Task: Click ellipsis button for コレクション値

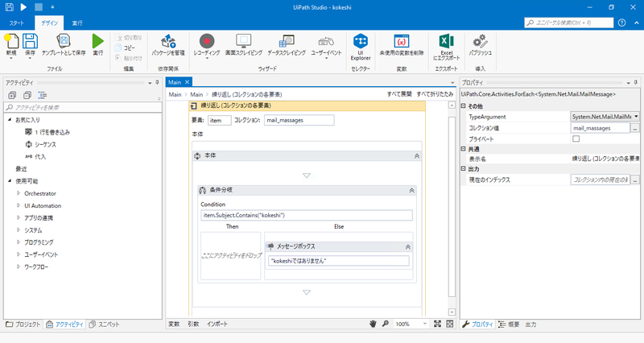Action: point(635,128)
